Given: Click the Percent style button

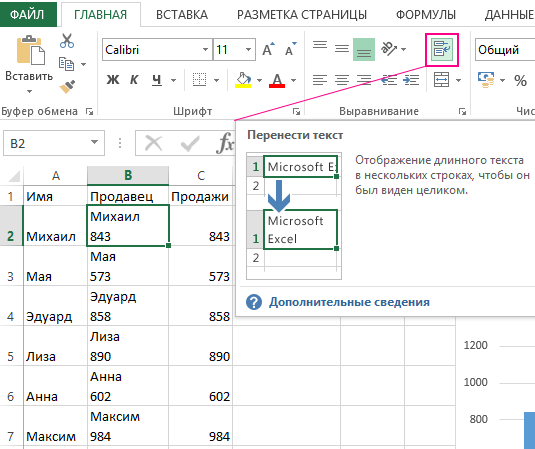Looking at the screenshot, I should tap(520, 81).
